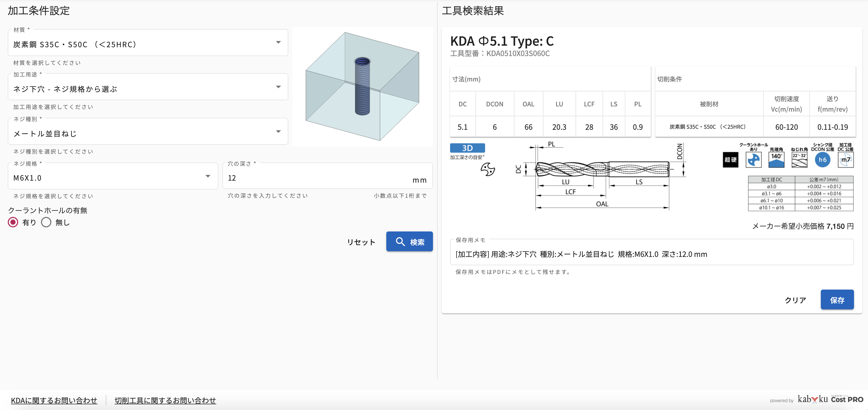Click the 3D threaded hole preview image
Image resolution: width=868 pixels, height=410 pixels.
(362, 86)
